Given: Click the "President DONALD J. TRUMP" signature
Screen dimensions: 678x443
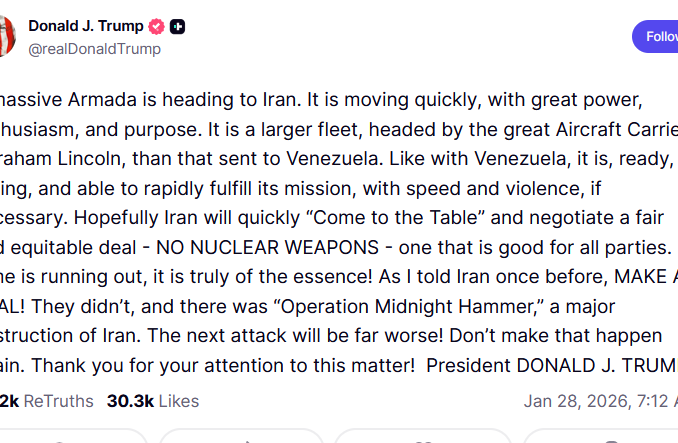Looking at the screenshot, I should pyautogui.click(x=550, y=365).
